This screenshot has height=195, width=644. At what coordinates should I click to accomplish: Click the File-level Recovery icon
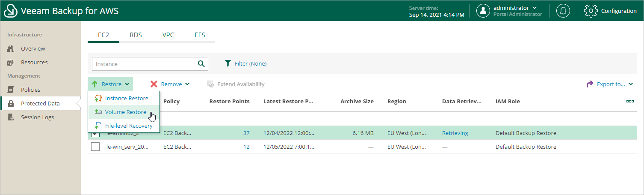[x=98, y=126]
